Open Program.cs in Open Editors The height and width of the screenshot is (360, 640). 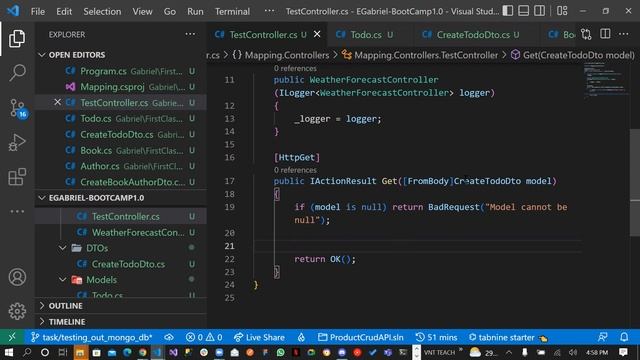pos(121,71)
